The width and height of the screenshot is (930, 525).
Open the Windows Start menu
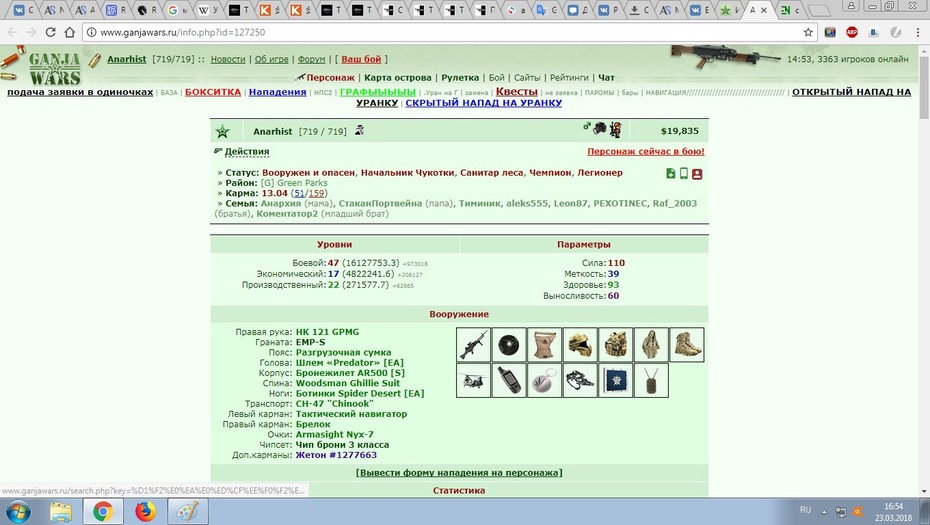[x=18, y=511]
